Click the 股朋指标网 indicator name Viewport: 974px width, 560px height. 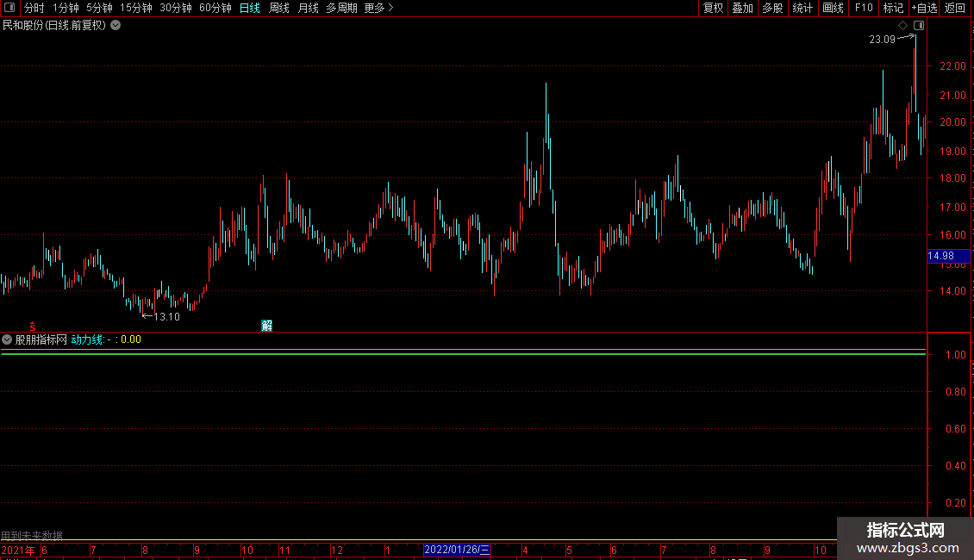(x=41, y=339)
